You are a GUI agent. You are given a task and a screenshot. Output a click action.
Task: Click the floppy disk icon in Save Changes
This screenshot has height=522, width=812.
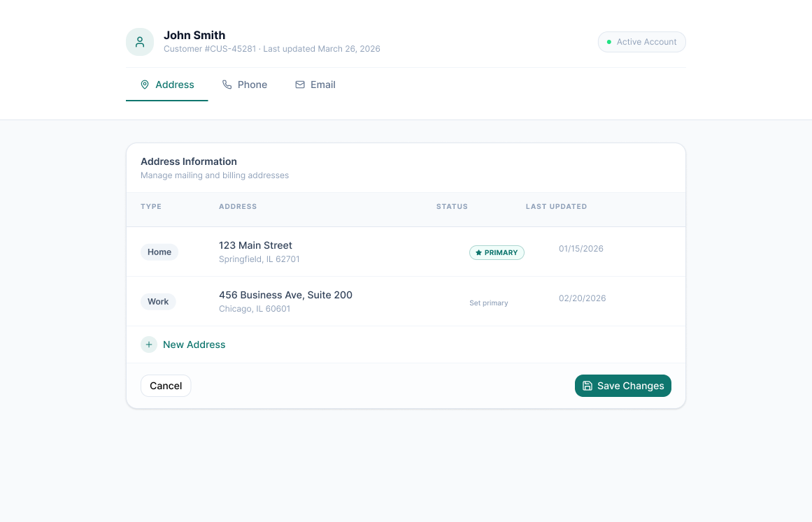click(587, 386)
